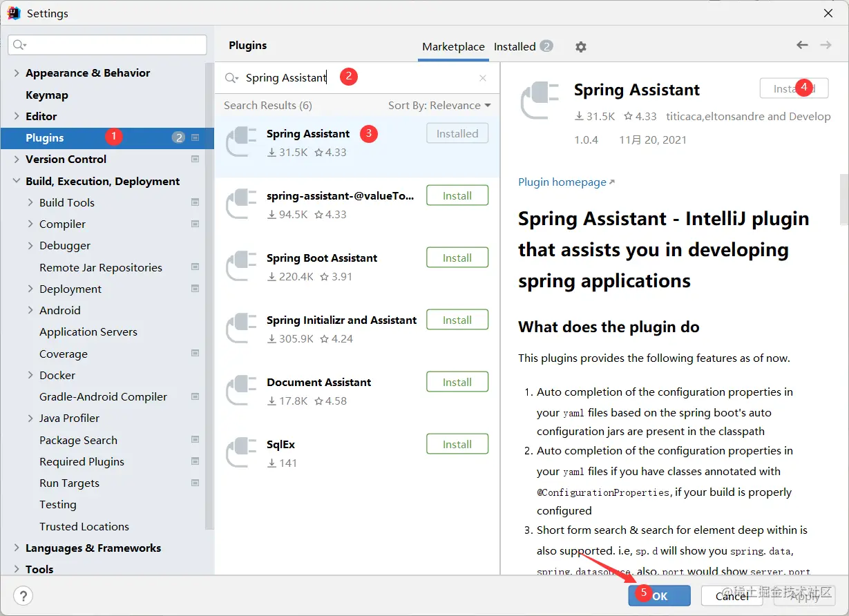Click the spring-assistant-@valueTo plugin icon
Image resolution: width=849 pixels, height=616 pixels.
[x=242, y=204]
